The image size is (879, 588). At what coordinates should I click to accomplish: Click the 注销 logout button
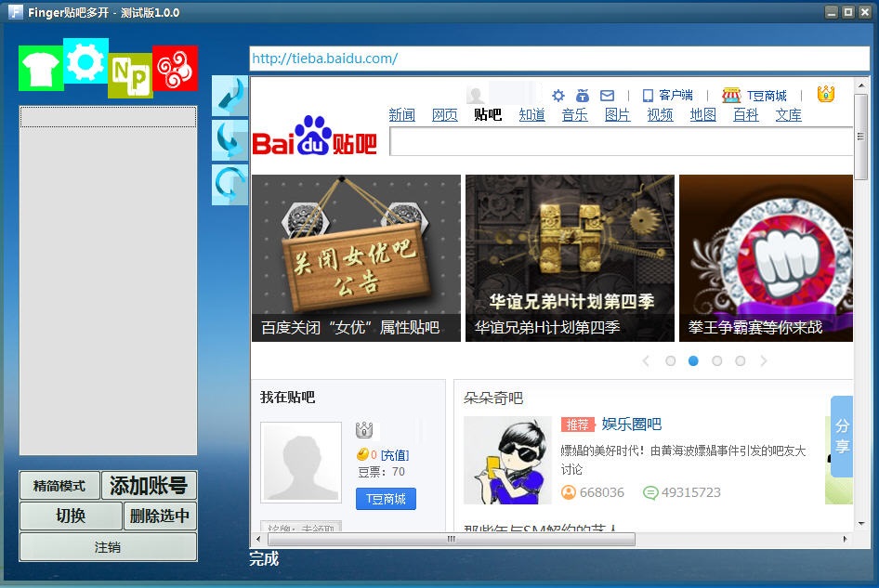coord(108,547)
